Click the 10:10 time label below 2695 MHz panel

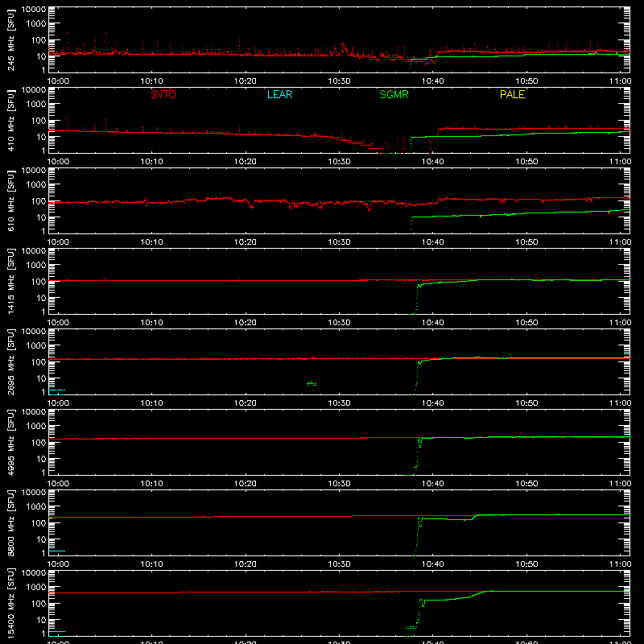click(152, 403)
